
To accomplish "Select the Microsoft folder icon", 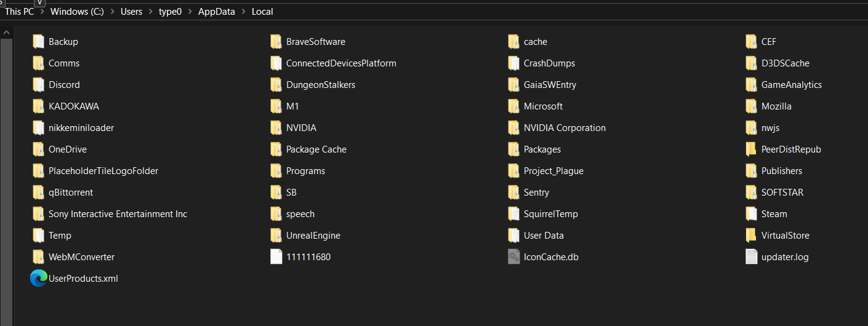I will coord(513,106).
